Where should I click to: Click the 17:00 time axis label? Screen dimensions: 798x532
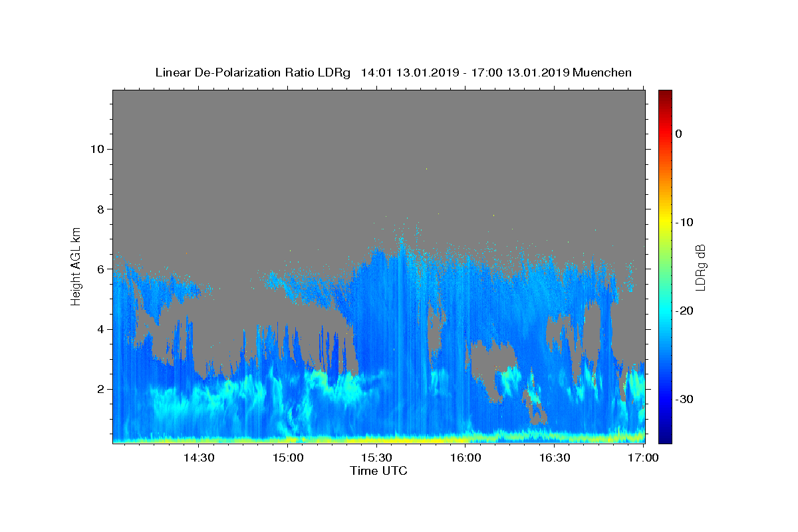click(x=643, y=458)
